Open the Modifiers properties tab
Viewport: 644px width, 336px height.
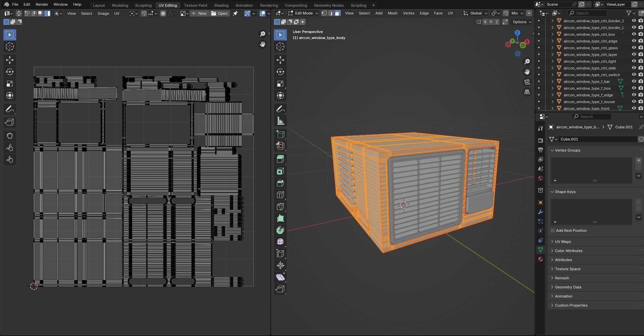click(x=541, y=212)
